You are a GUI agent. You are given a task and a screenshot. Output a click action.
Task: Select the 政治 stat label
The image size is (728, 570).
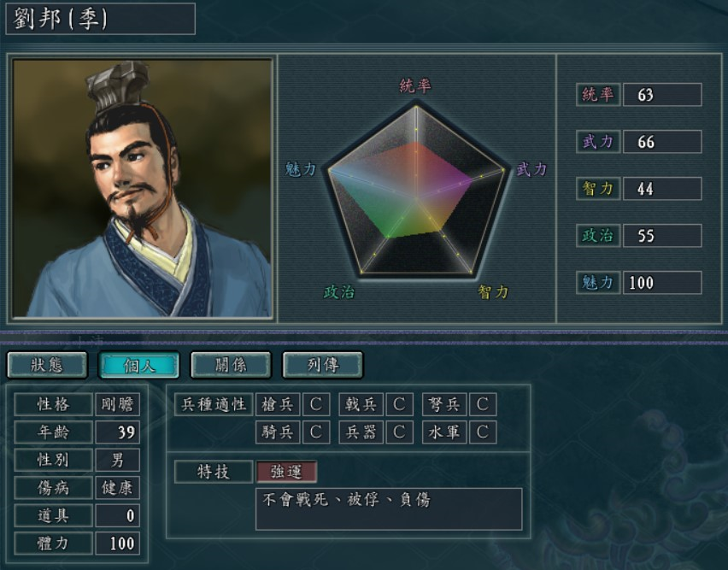coord(598,235)
